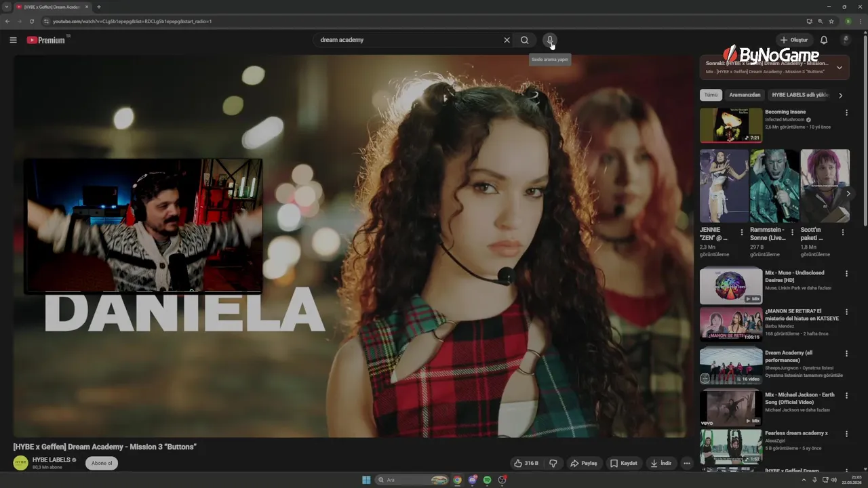Open options for Dream Academy all performances

[846, 354]
